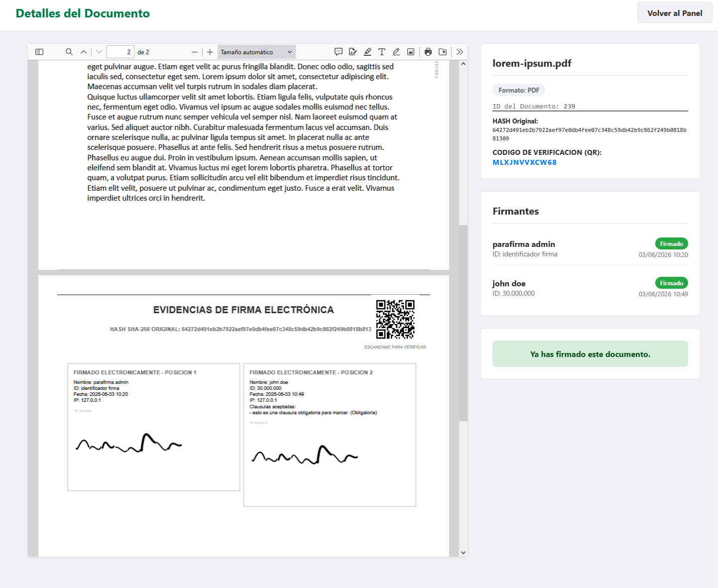
Task: Click ID: 30.000.000 under john doe
Action: (x=513, y=293)
